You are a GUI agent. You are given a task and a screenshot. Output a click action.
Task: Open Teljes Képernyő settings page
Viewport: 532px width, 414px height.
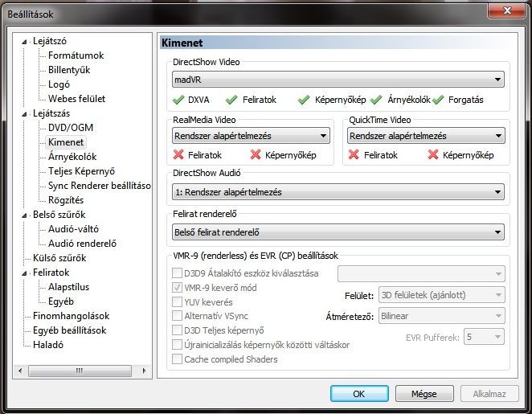point(81,171)
